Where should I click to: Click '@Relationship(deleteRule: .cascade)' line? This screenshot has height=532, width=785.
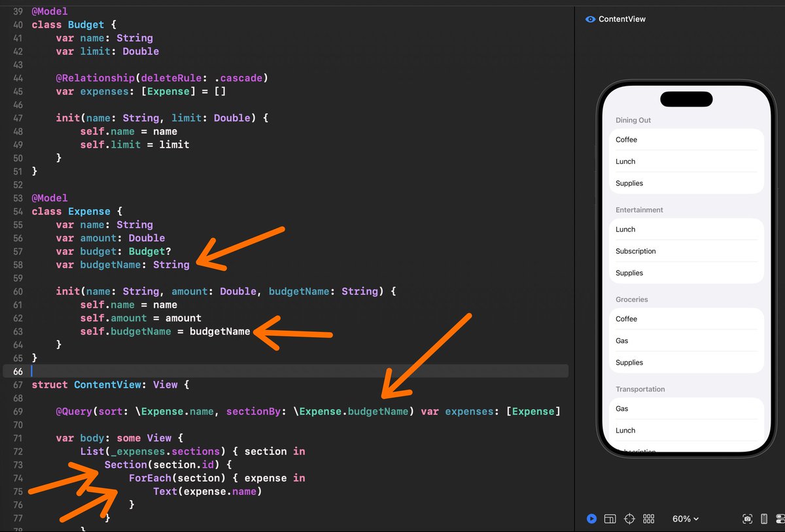coord(162,78)
